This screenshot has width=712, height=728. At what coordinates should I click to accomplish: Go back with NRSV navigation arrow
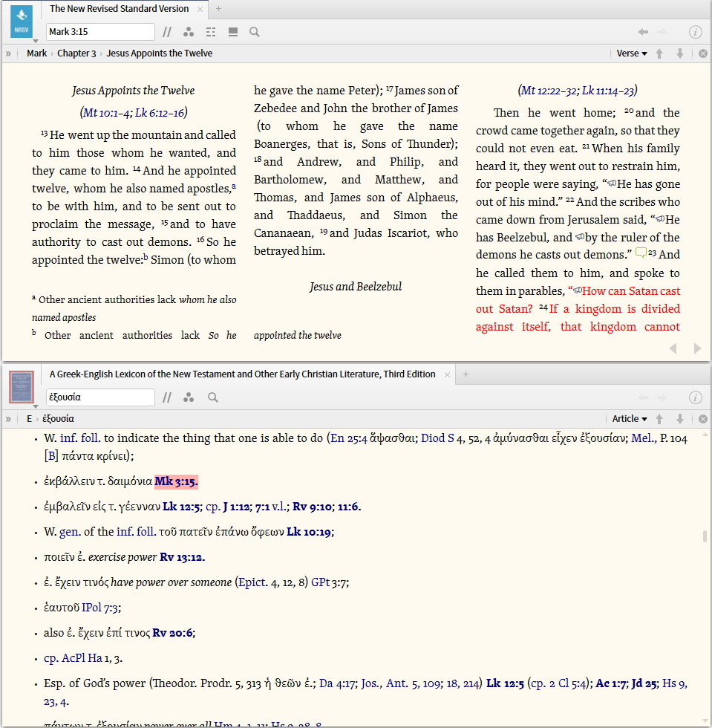[643, 31]
